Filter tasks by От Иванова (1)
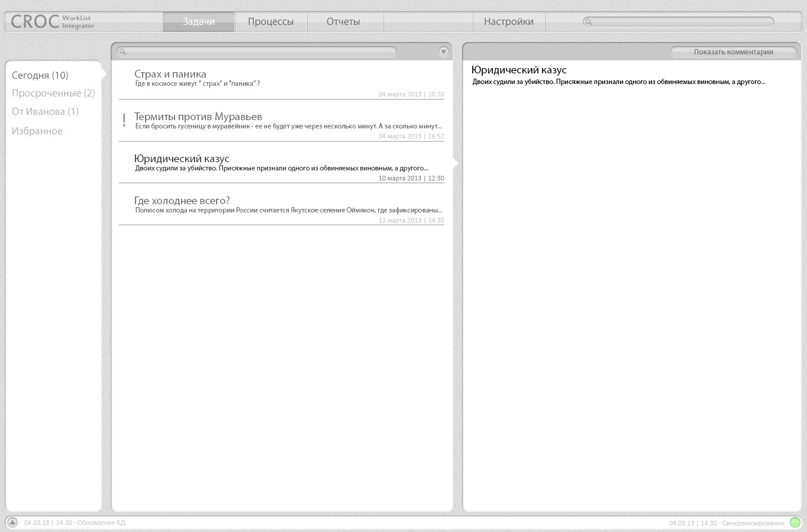The image size is (807, 532). 45,111
